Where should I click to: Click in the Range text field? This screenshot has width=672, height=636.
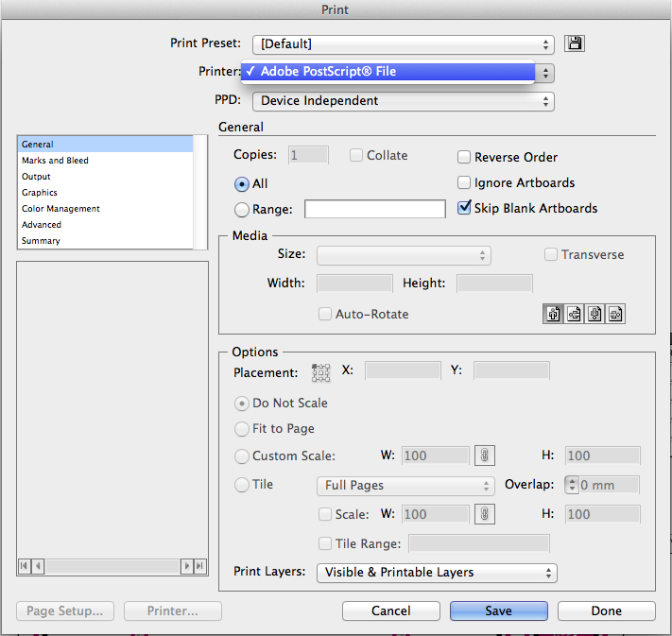click(374, 210)
